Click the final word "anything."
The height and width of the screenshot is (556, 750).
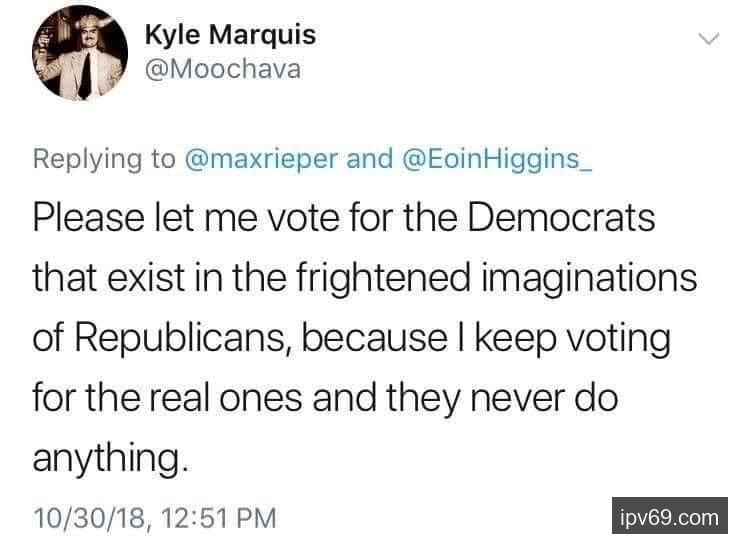[111, 458]
